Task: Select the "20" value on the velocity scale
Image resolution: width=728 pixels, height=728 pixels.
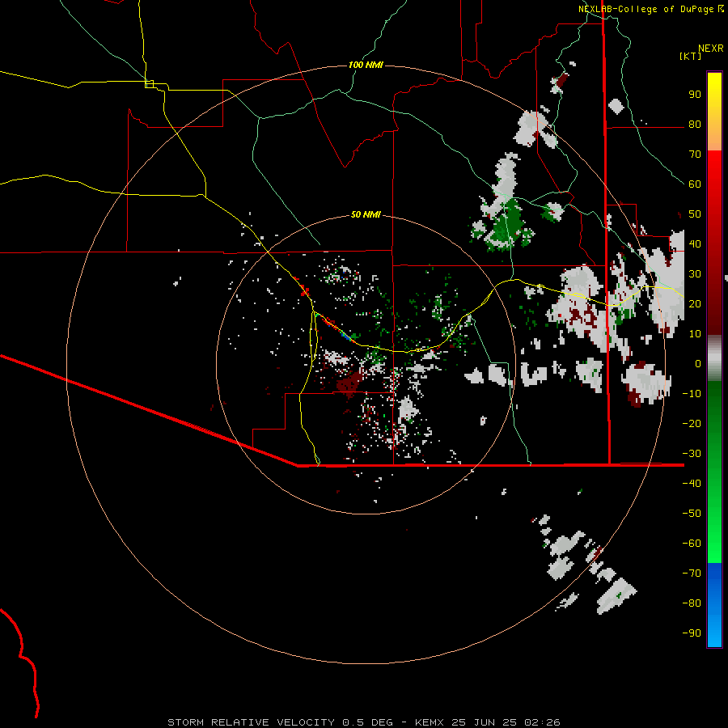Action: coord(695,304)
